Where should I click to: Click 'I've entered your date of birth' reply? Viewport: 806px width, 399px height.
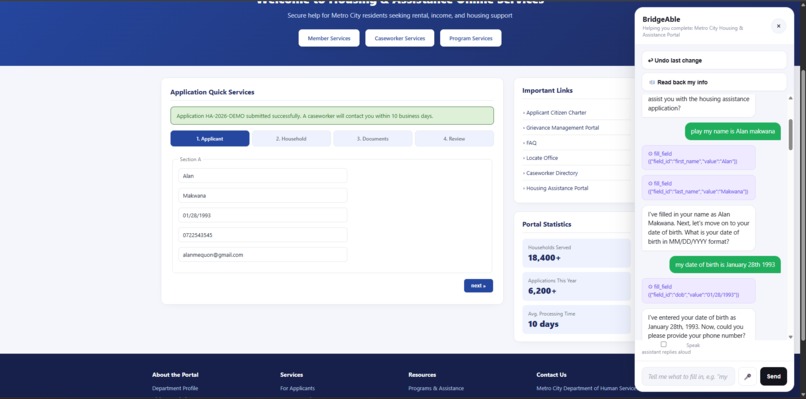[x=699, y=325]
